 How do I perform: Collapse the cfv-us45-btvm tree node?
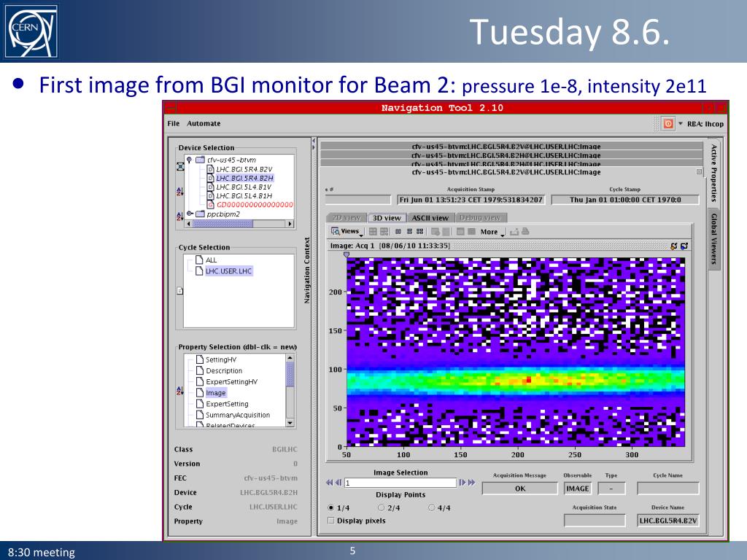coord(189,160)
